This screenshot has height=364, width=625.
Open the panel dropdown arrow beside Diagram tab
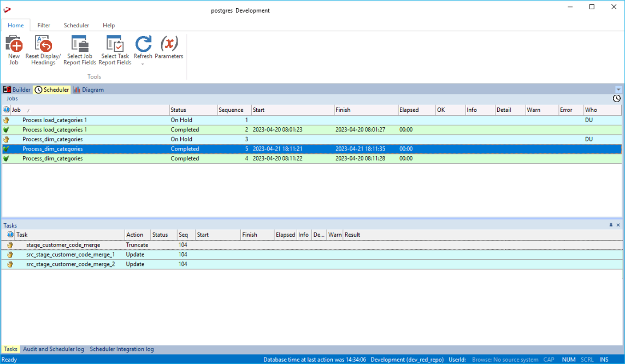click(618, 89)
